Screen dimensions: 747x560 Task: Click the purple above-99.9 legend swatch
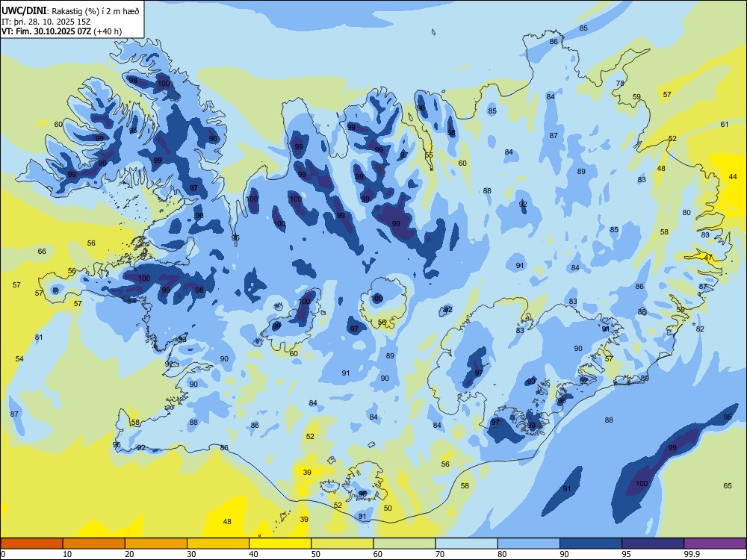[x=715, y=544]
